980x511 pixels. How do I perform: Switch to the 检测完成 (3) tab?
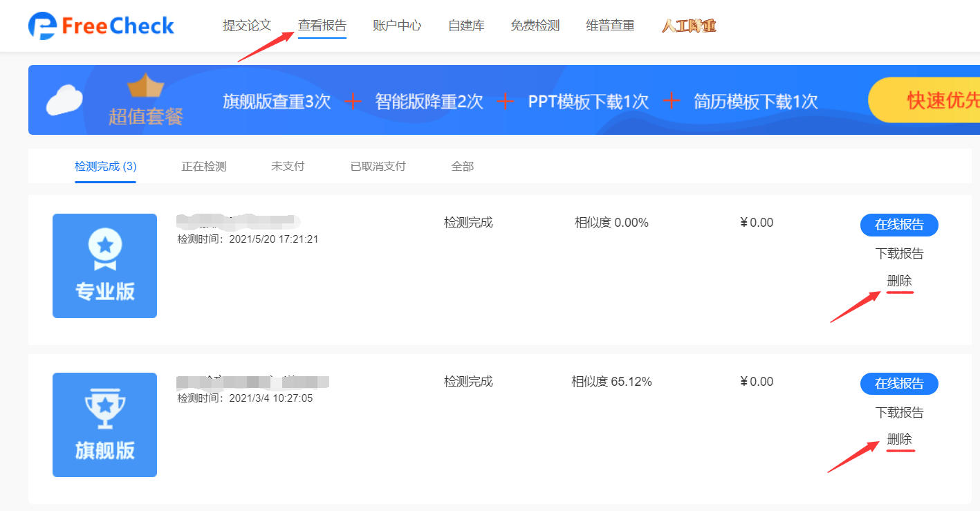(x=106, y=167)
